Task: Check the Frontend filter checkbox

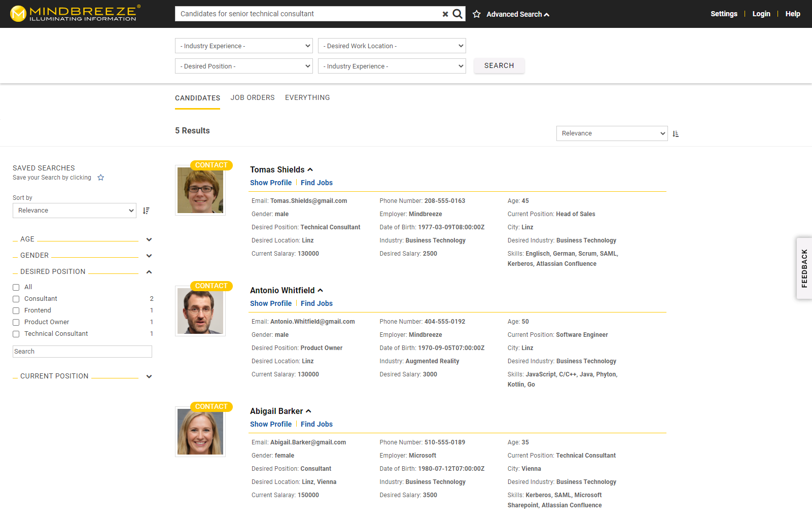Action: [x=16, y=310]
